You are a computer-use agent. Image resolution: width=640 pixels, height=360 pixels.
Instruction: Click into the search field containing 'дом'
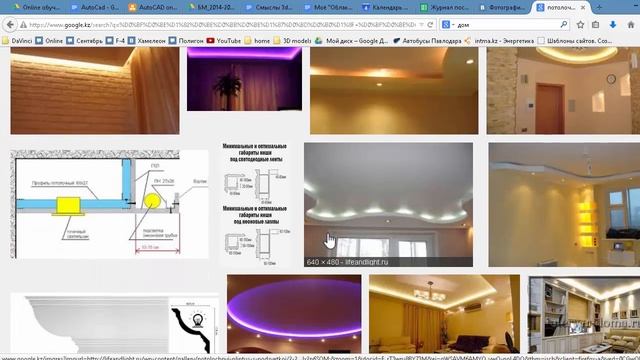click(x=507, y=25)
